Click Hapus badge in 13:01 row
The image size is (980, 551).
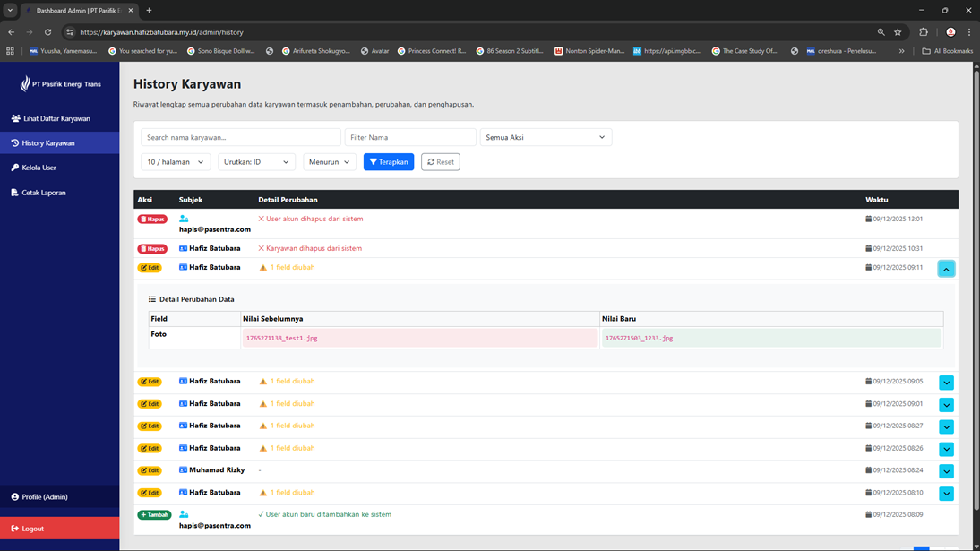pyautogui.click(x=152, y=219)
